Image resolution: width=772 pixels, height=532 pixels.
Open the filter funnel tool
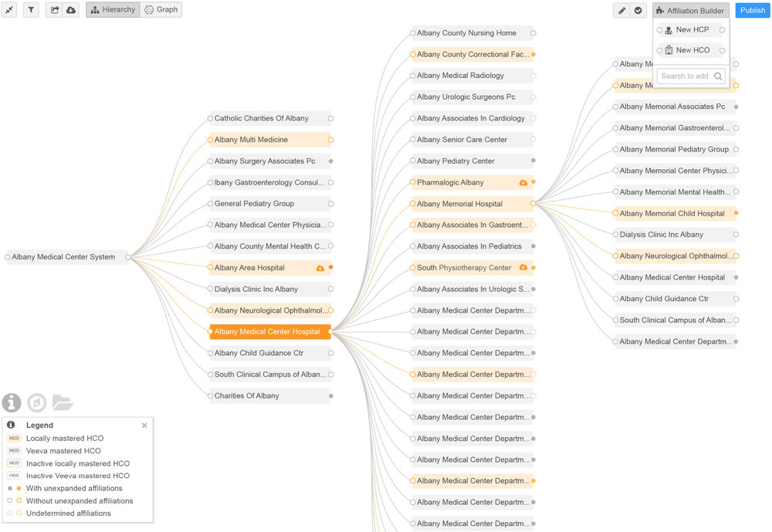click(x=31, y=10)
